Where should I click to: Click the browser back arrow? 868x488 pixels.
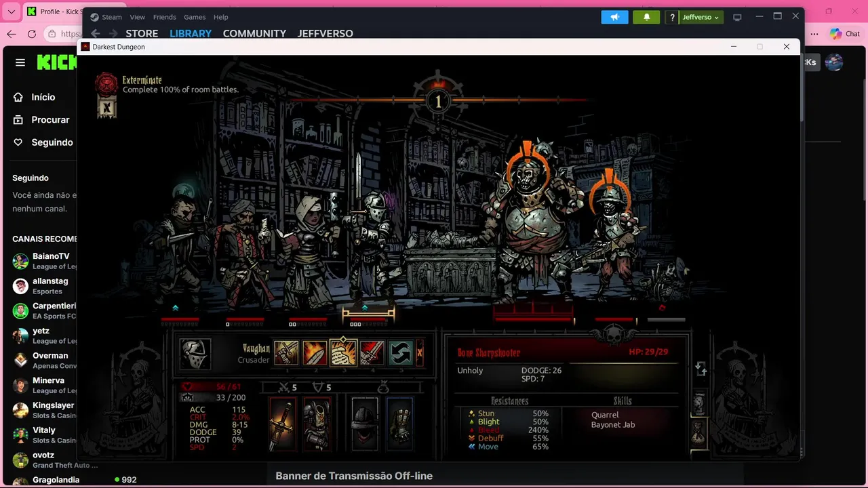12,34
